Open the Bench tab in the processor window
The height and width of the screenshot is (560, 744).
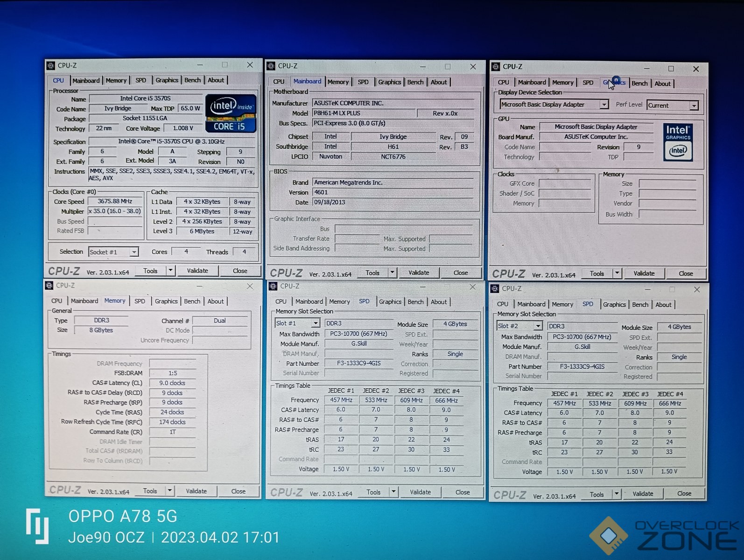(192, 80)
